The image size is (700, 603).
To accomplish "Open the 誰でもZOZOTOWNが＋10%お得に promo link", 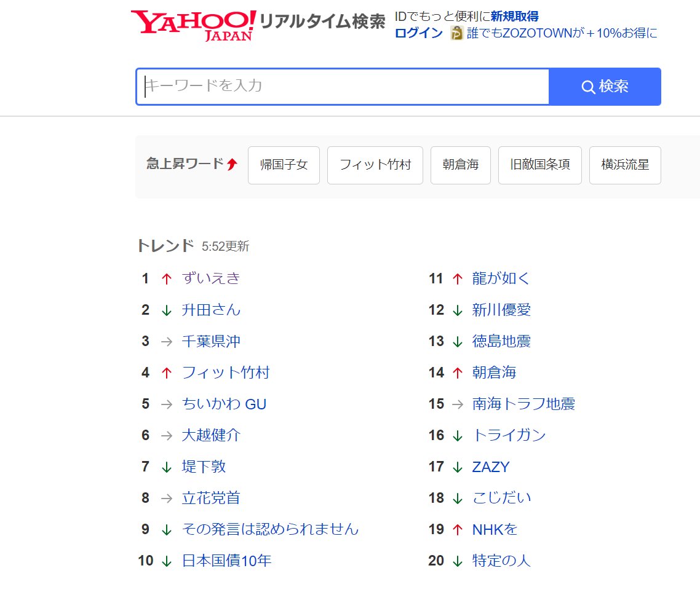I will pyautogui.click(x=562, y=33).
